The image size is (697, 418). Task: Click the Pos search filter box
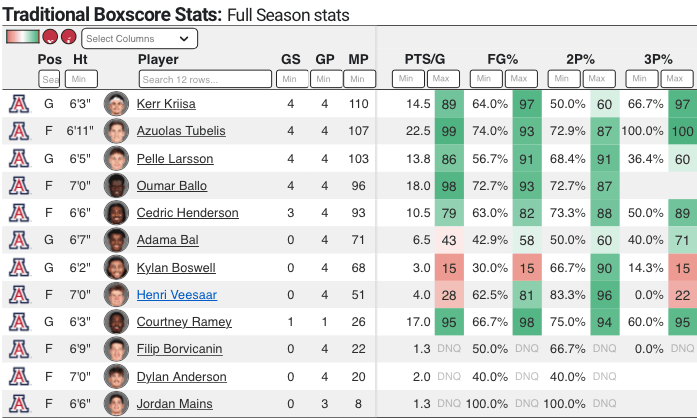click(x=50, y=79)
